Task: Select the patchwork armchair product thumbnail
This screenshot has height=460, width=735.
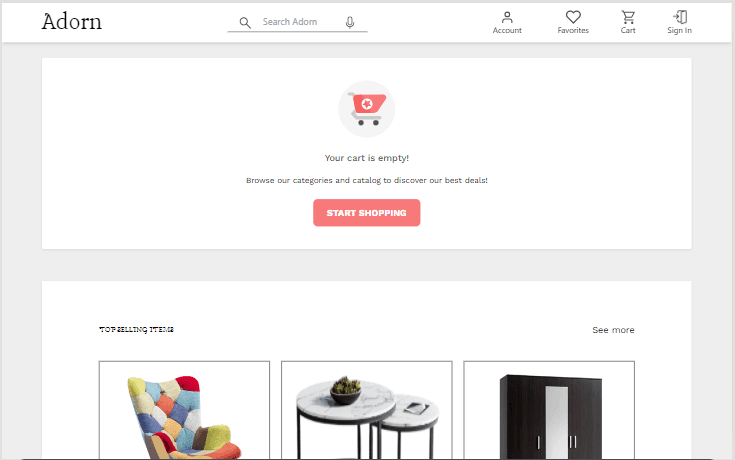Action: click(184, 410)
